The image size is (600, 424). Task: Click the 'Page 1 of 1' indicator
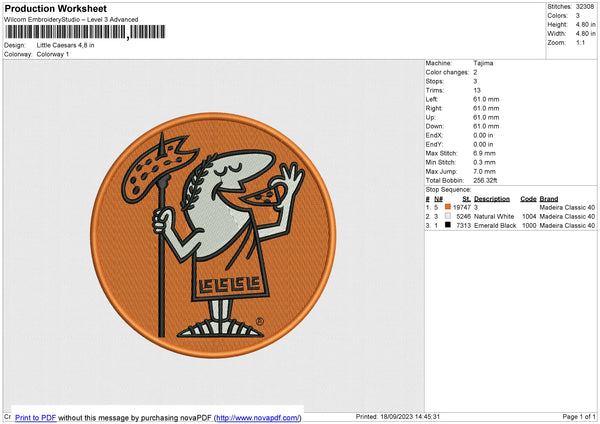pos(579,416)
